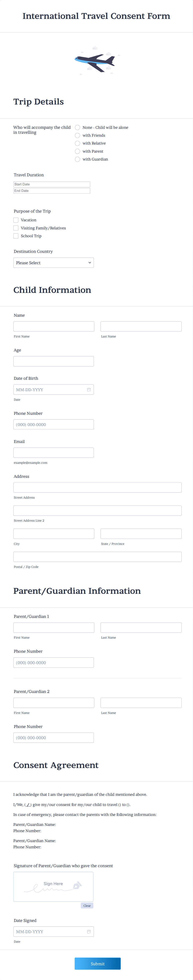193x980 pixels.
Task: Click the Travel Duration Start Date field
Action: click(x=52, y=184)
